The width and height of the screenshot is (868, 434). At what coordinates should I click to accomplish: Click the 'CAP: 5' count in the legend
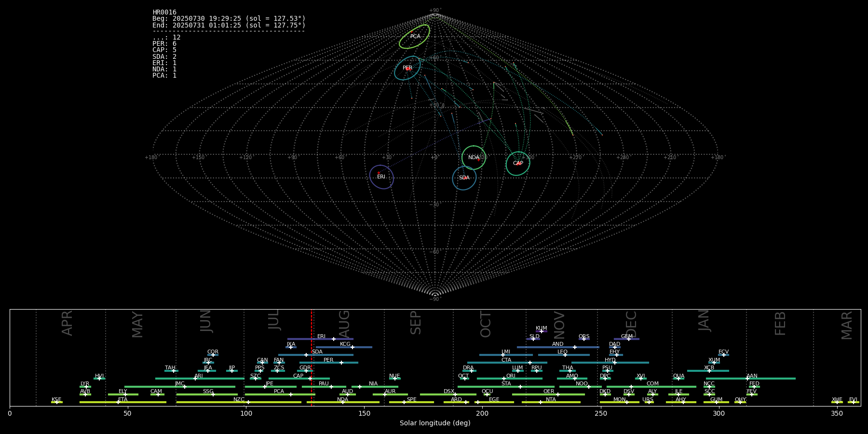click(x=164, y=50)
